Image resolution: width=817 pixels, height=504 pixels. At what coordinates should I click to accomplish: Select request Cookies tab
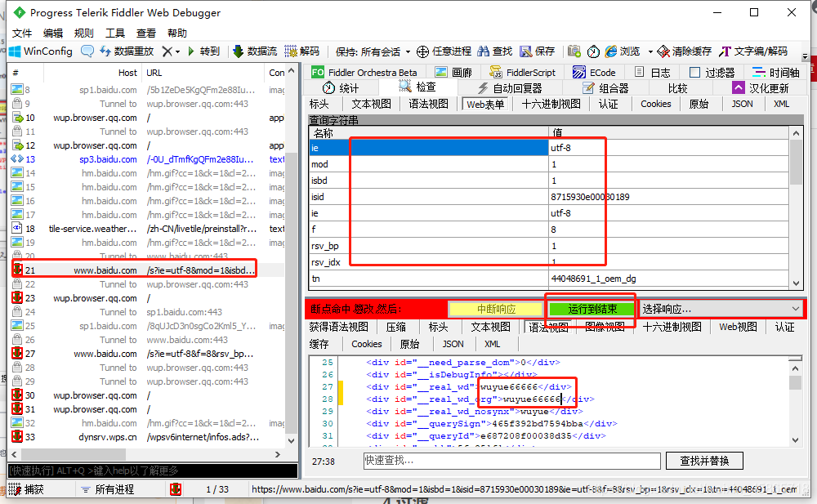tap(655, 104)
